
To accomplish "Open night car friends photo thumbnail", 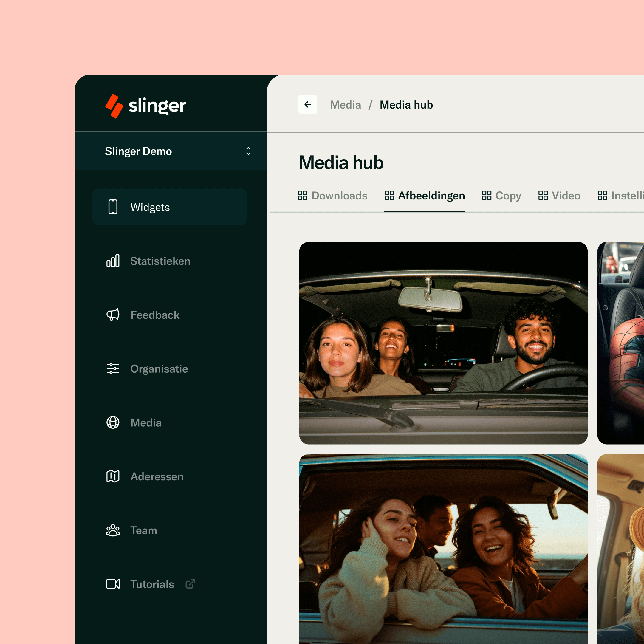I will (x=443, y=343).
